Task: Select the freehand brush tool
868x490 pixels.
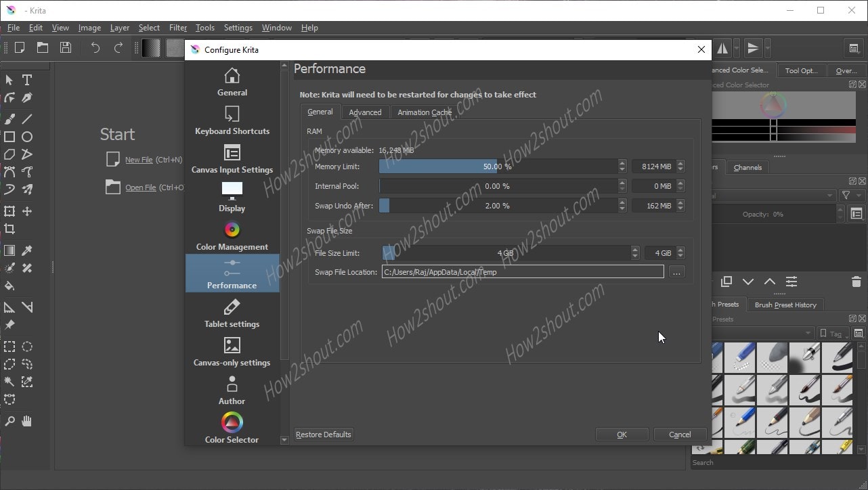Action: (9, 118)
